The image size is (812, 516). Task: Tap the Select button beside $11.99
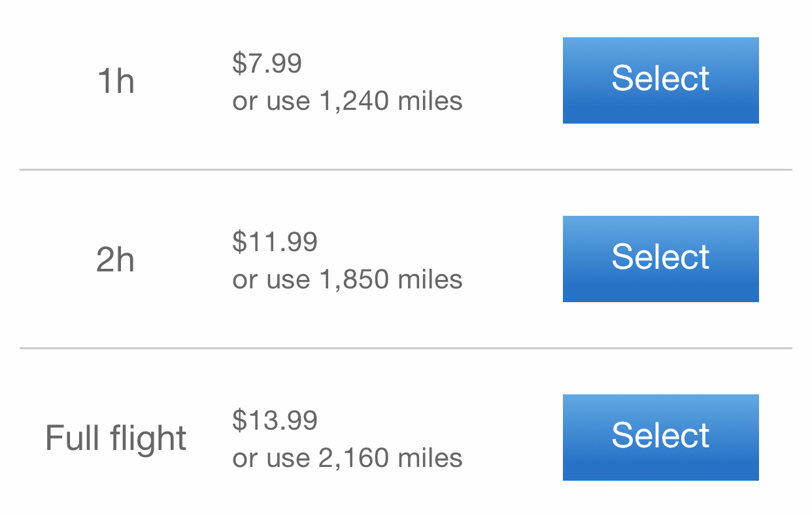click(x=660, y=259)
